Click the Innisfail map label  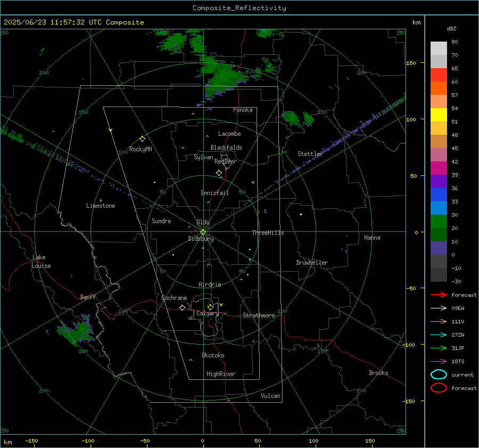pyautogui.click(x=214, y=193)
